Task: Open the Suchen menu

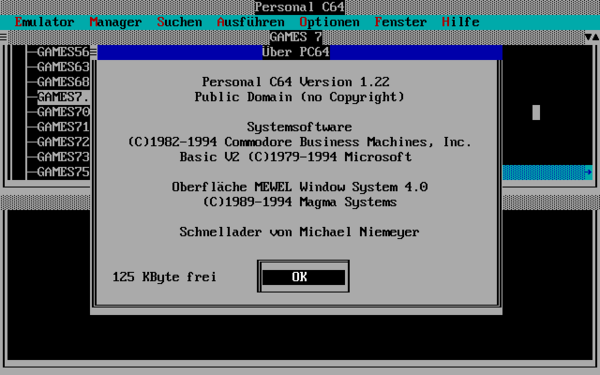Action: 179,22
